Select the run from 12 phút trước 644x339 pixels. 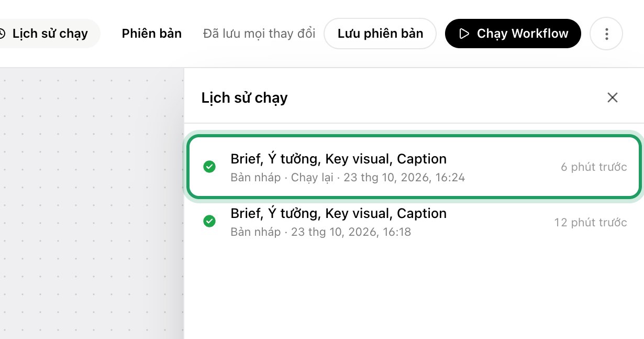(x=414, y=222)
